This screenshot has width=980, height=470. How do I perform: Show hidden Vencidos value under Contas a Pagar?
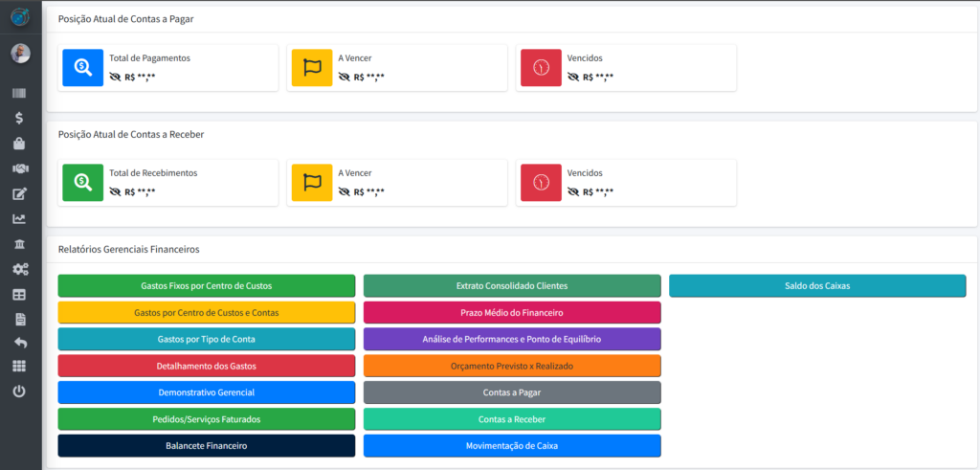573,77
